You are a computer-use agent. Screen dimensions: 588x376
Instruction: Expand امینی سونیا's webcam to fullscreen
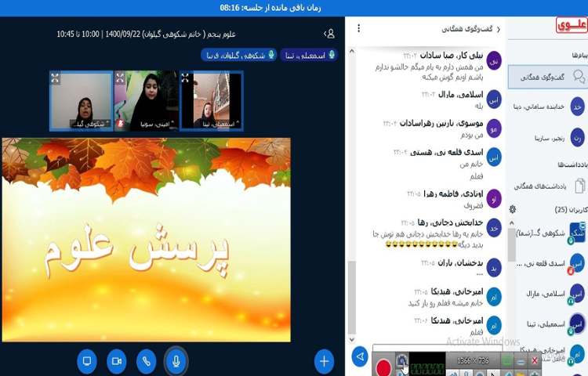[x=120, y=78]
